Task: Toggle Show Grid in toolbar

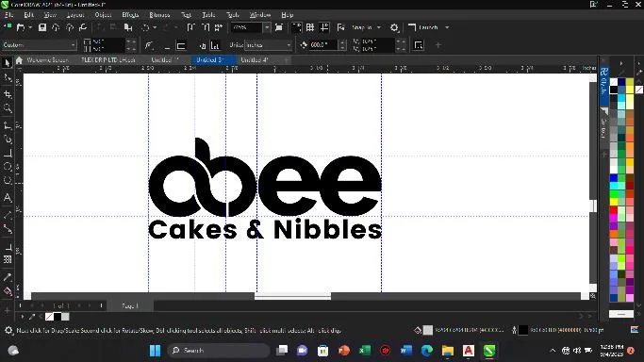Action: tap(310, 27)
